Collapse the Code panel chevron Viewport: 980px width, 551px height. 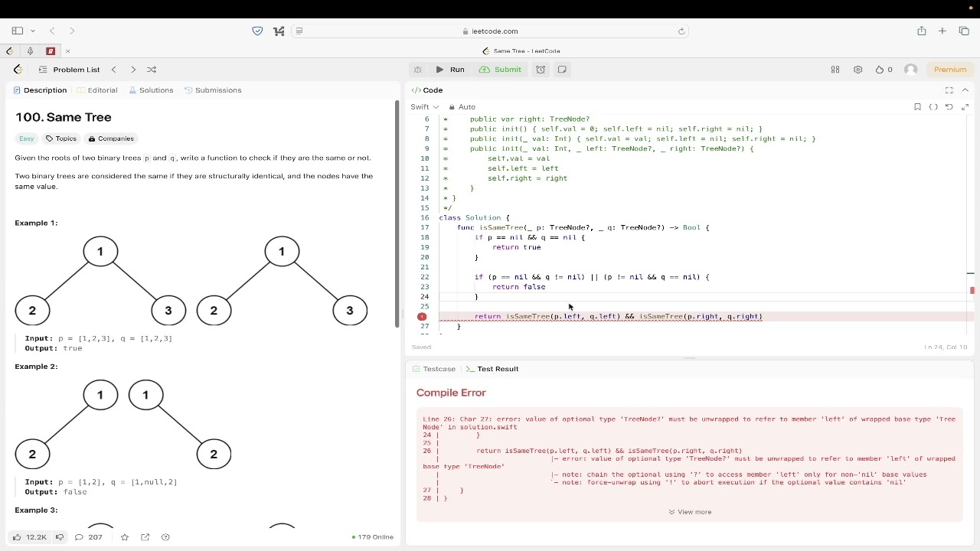click(x=965, y=90)
